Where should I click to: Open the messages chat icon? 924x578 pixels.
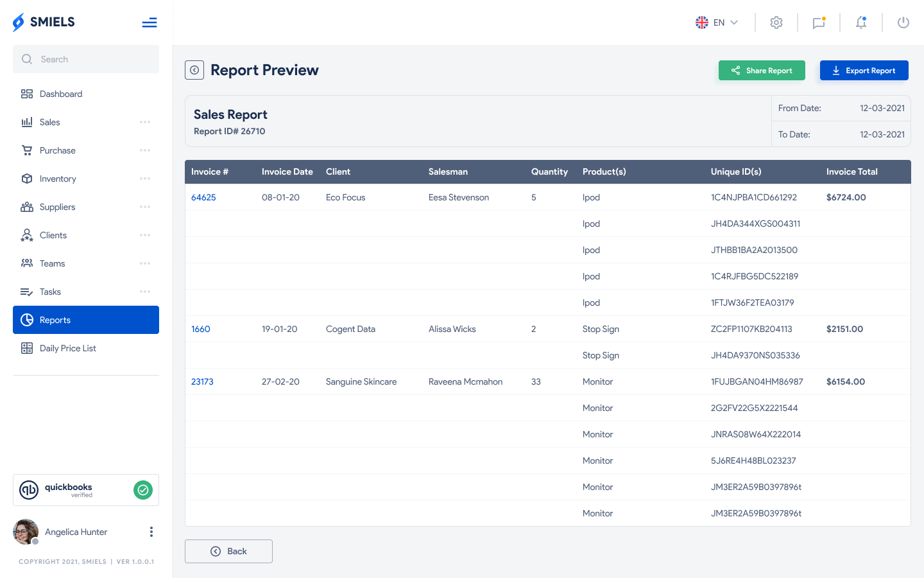click(819, 22)
